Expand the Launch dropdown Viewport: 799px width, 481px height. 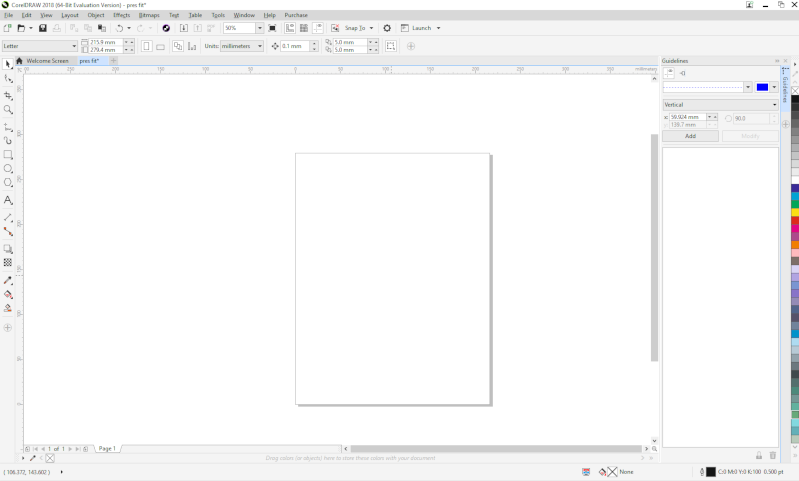pyautogui.click(x=438, y=28)
